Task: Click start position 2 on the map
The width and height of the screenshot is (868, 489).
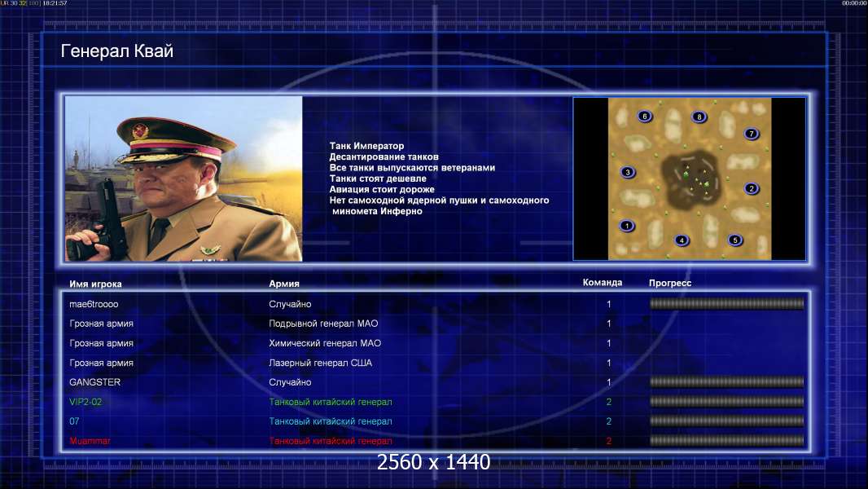Action: pyautogui.click(x=752, y=188)
